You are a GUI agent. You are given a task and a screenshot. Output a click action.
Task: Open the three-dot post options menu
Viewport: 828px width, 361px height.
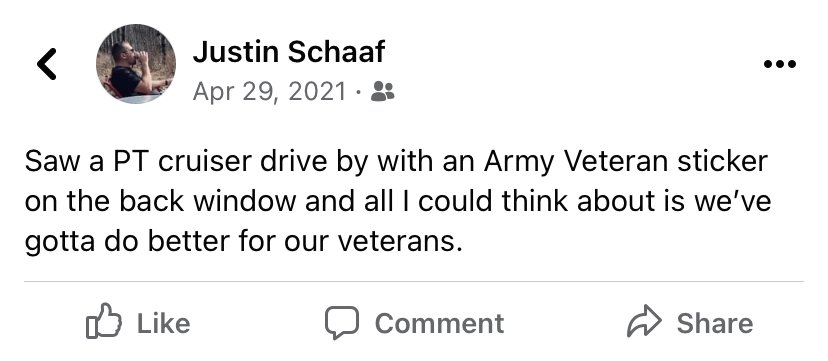[779, 64]
